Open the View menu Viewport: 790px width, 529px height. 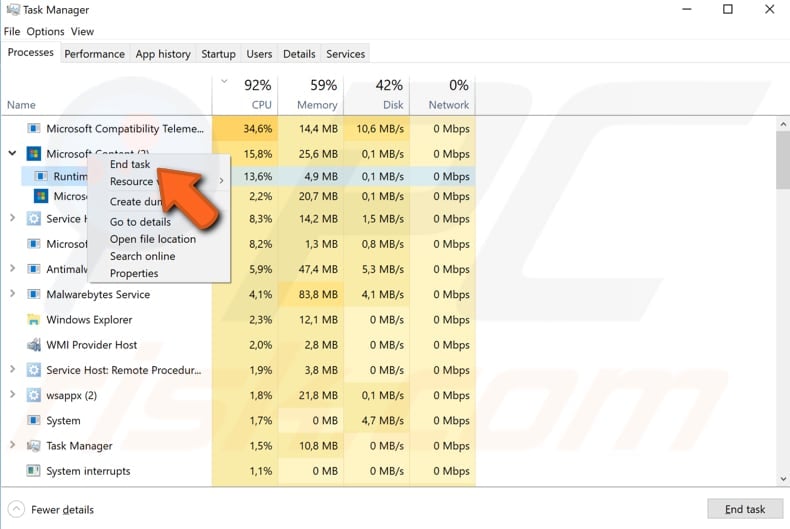tap(82, 31)
